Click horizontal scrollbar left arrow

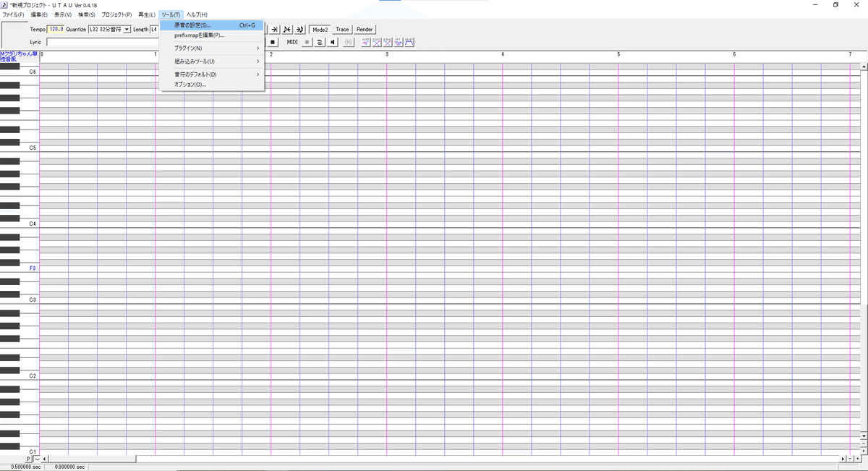(46, 459)
